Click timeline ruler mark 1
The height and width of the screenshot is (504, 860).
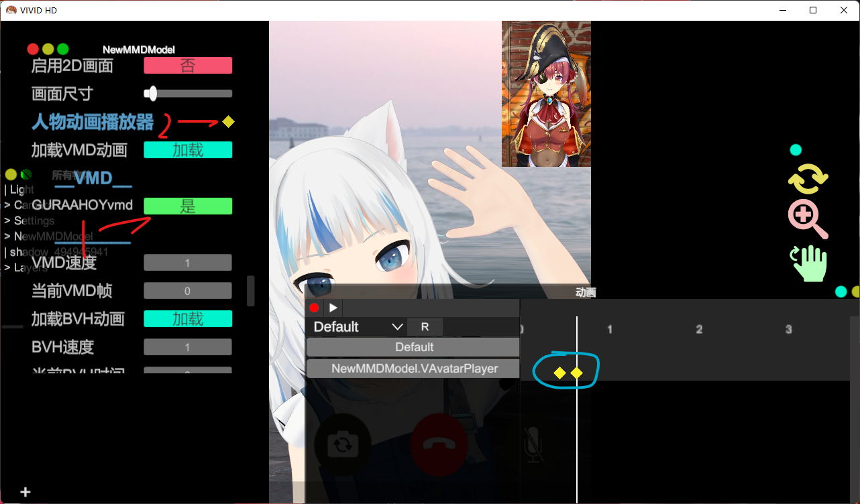coord(610,329)
